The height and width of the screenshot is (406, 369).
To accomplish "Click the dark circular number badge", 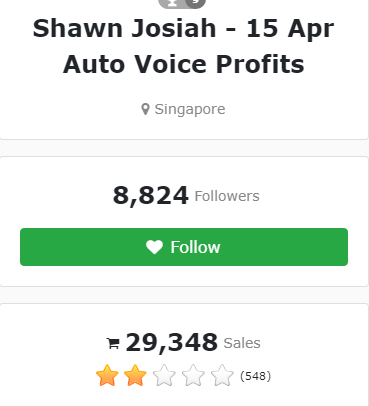I will tap(196, 3).
